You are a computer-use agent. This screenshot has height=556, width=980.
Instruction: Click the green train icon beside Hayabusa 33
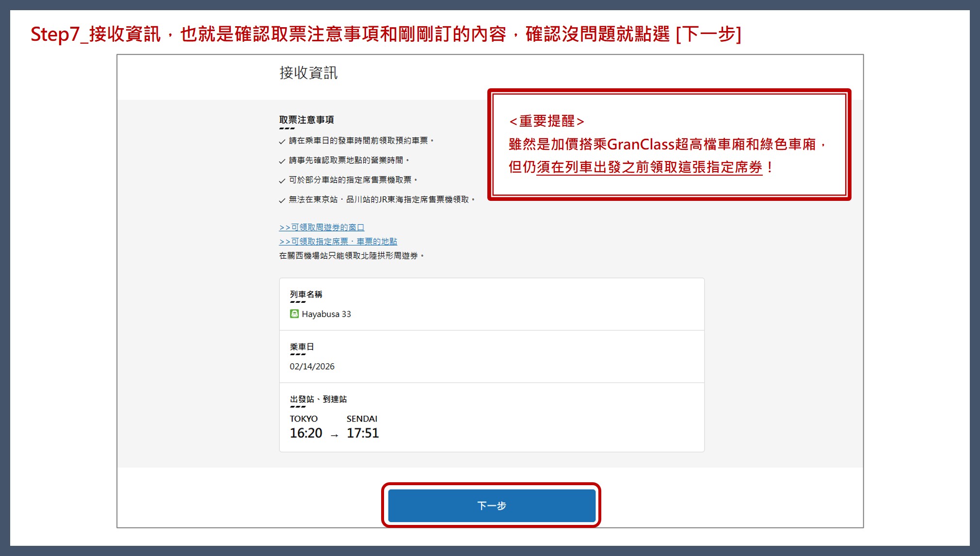coord(294,314)
